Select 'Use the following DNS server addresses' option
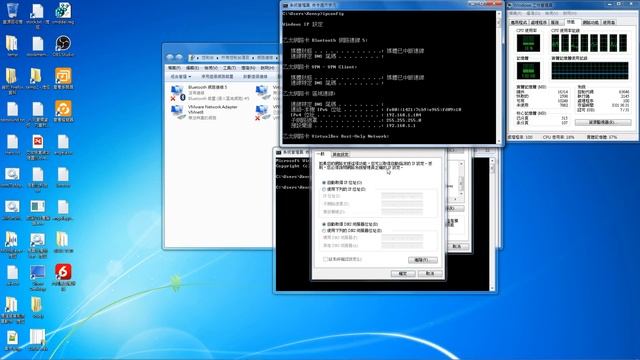640x360 pixels. (x=352, y=231)
